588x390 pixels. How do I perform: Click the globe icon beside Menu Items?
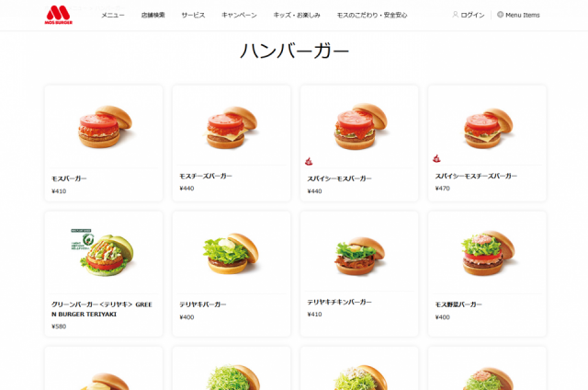tap(500, 15)
